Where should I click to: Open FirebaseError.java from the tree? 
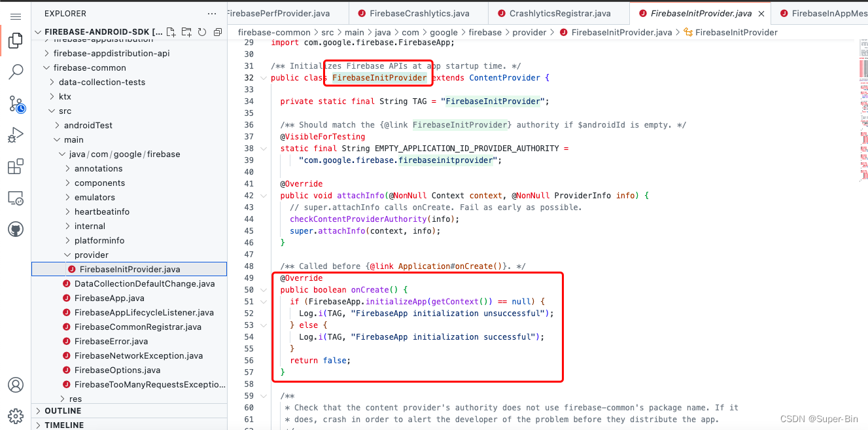(129, 341)
